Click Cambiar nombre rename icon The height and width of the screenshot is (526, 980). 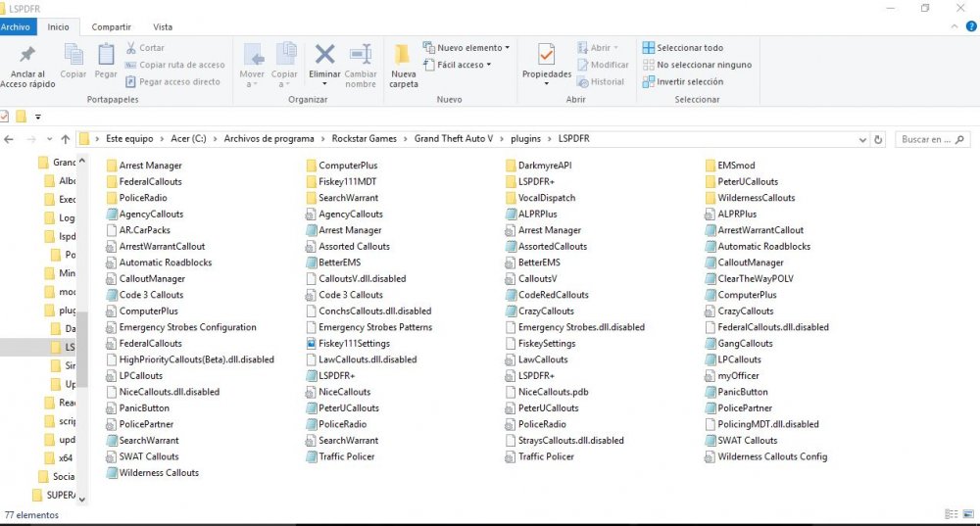point(361,54)
